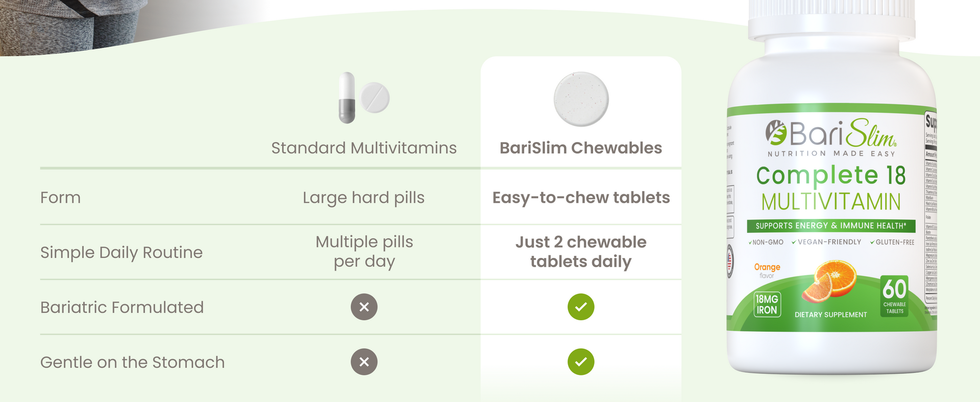Click grey X icon in Bariatric Formulated row

pos(364,307)
